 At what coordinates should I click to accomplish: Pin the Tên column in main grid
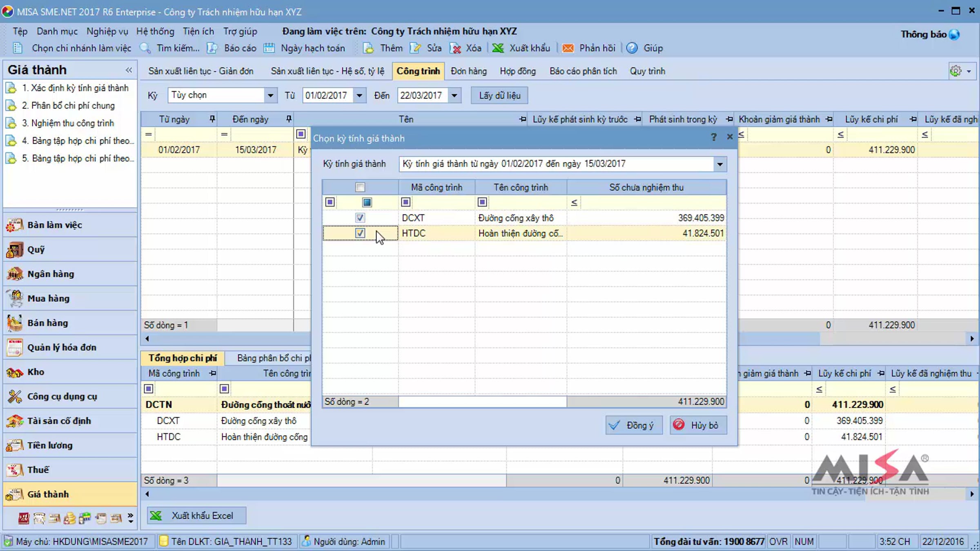click(522, 119)
